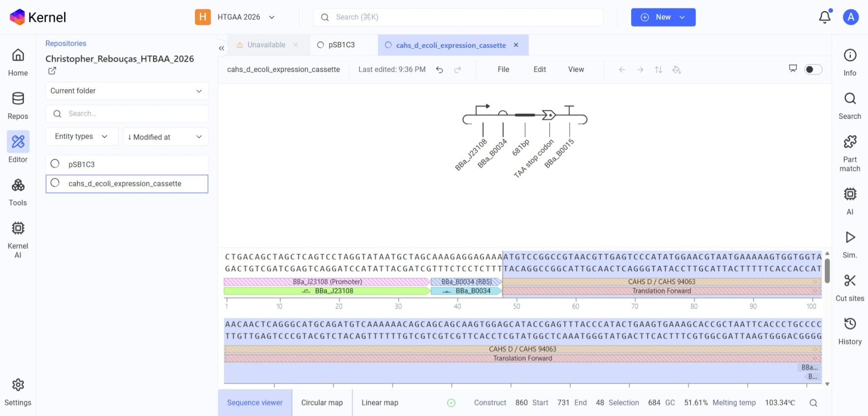Open the Kernel AI sidebar section
Screen dimensions: 868x416
click(x=18, y=240)
